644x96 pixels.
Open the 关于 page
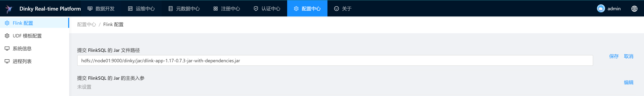point(343,9)
